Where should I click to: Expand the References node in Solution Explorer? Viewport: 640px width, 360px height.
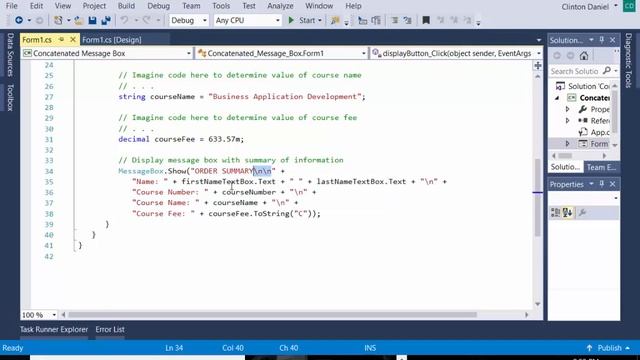[567, 121]
